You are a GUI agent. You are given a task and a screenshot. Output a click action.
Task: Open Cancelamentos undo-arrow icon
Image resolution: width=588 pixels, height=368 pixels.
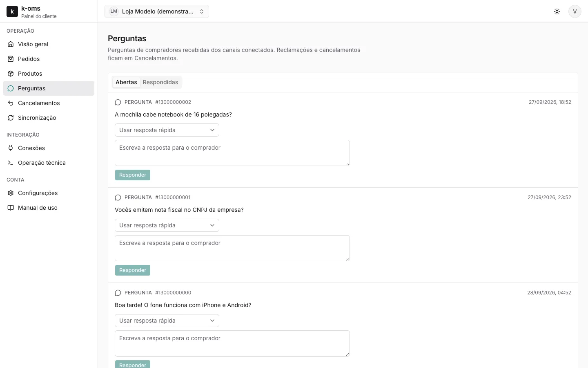11,103
